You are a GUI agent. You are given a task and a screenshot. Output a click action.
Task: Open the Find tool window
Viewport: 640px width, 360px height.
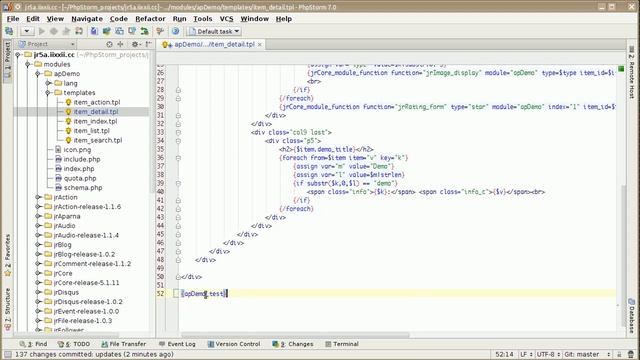(x=33, y=344)
